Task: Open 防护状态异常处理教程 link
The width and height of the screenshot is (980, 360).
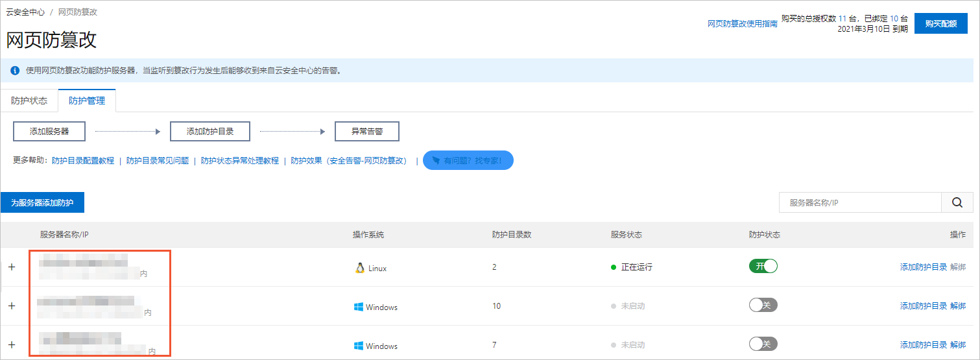Action: pos(240,160)
